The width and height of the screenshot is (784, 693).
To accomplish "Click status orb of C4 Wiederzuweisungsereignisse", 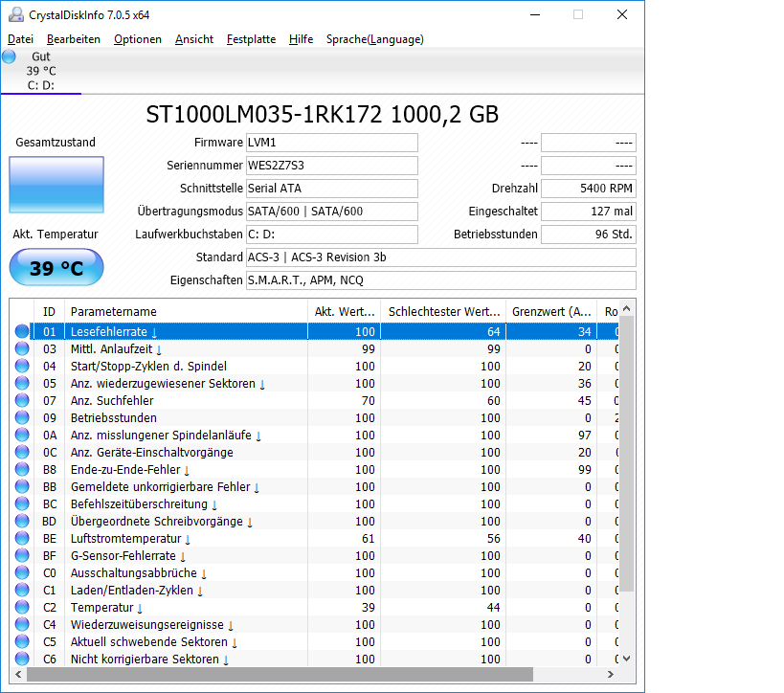I will click(x=22, y=624).
